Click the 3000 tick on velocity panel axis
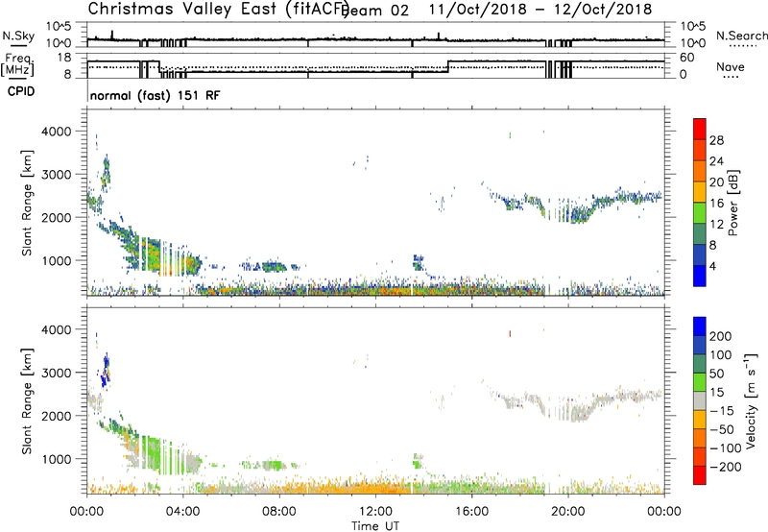Screen dimensions: 768x532 (57, 373)
